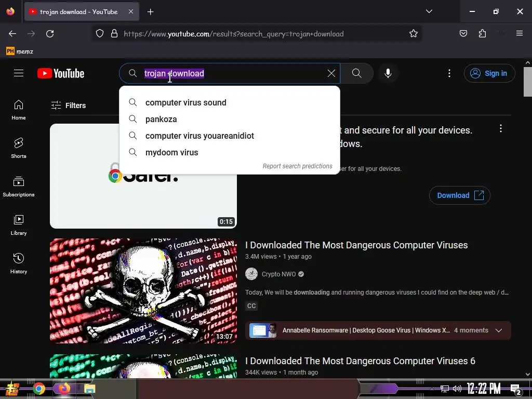Select suggestion 'pankoza'

point(229,119)
